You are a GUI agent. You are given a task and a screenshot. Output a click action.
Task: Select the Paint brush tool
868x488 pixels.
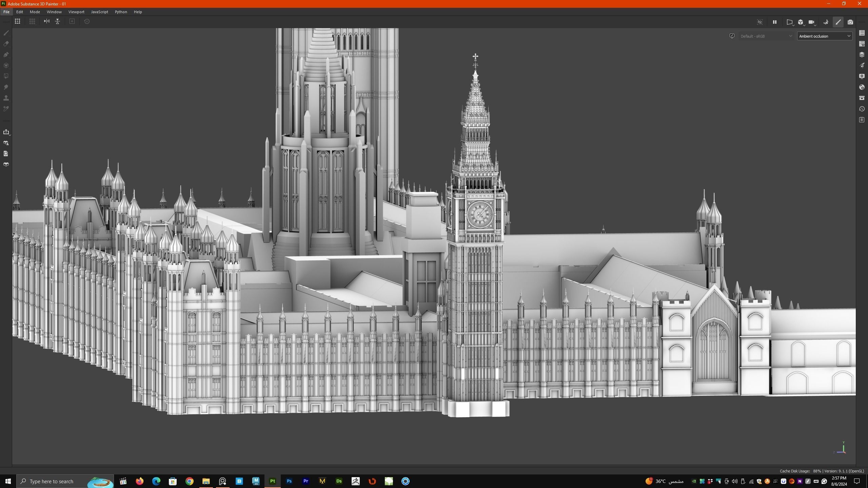tap(6, 33)
